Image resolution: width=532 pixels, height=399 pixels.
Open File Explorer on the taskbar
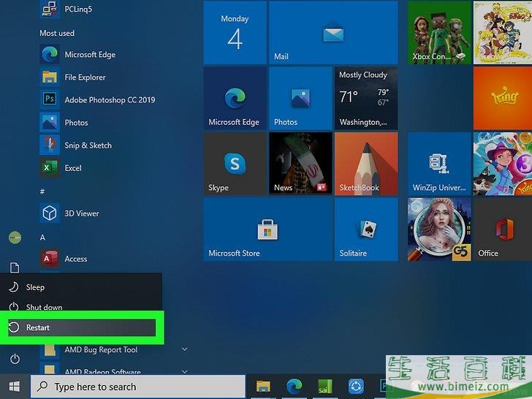(263, 387)
